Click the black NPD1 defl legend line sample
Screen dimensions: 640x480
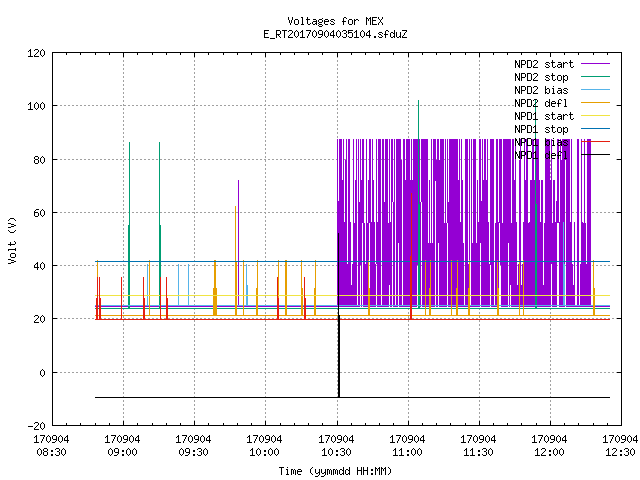[596, 155]
